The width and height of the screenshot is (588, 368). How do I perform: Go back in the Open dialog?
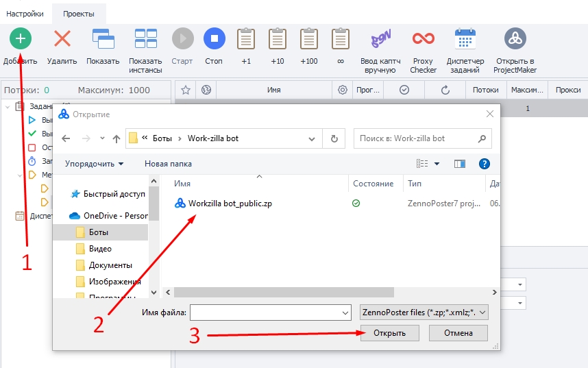66,138
